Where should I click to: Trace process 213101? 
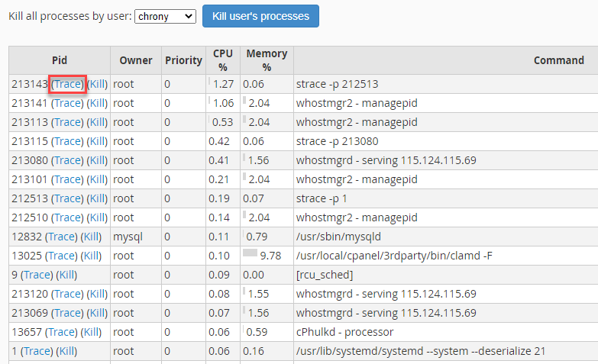(x=67, y=179)
